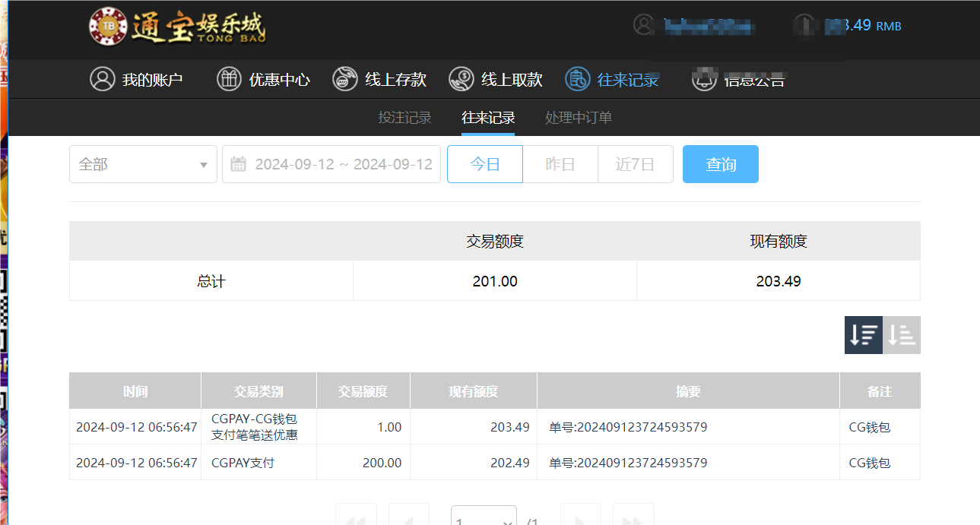This screenshot has width=980, height=525.
Task: Select the 昨日 date filter
Action: 560,164
